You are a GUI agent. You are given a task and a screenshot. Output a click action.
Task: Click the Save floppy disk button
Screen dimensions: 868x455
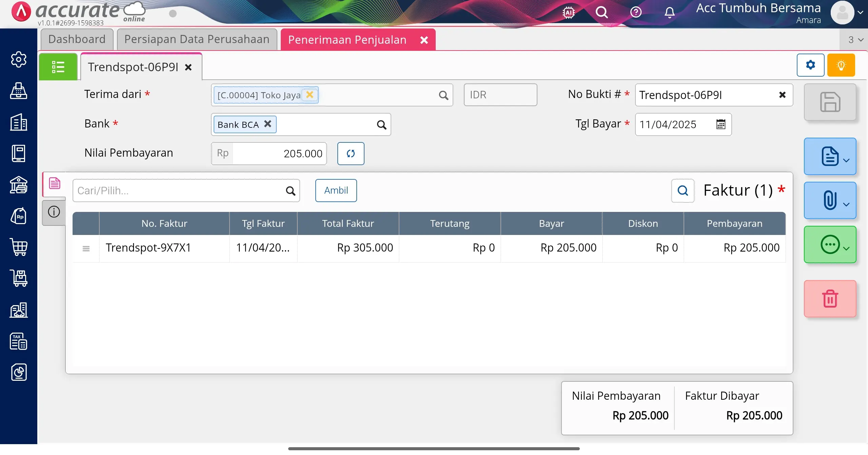click(x=830, y=102)
